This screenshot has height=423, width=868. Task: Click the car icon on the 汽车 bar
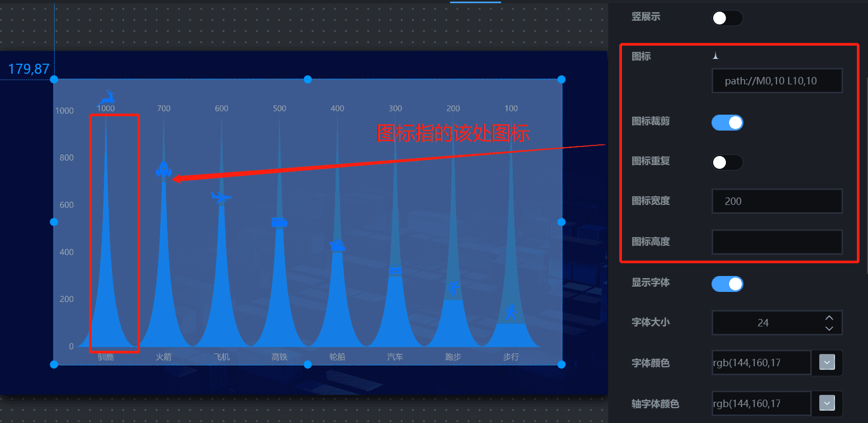click(395, 271)
